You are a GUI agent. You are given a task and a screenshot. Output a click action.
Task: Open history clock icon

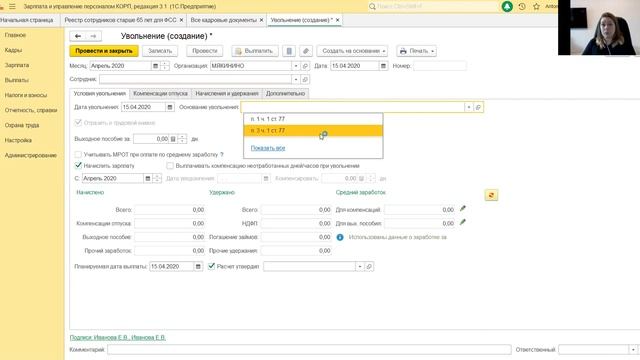click(522, 7)
